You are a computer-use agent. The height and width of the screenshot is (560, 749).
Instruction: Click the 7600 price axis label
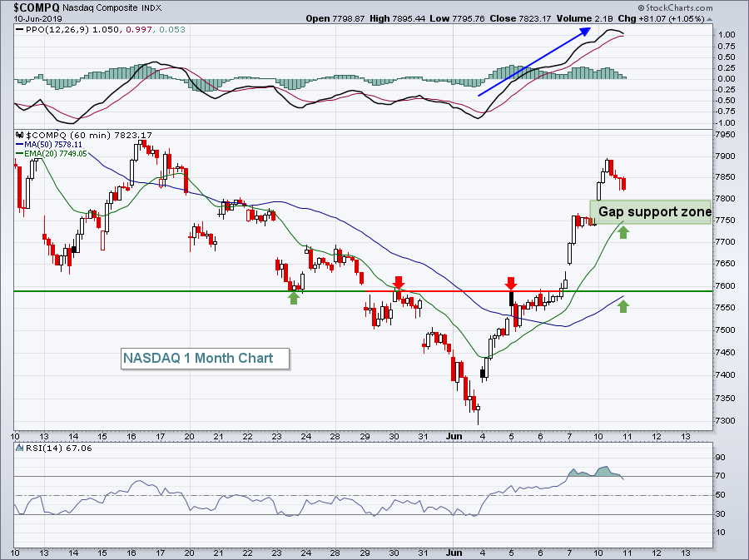click(726, 285)
